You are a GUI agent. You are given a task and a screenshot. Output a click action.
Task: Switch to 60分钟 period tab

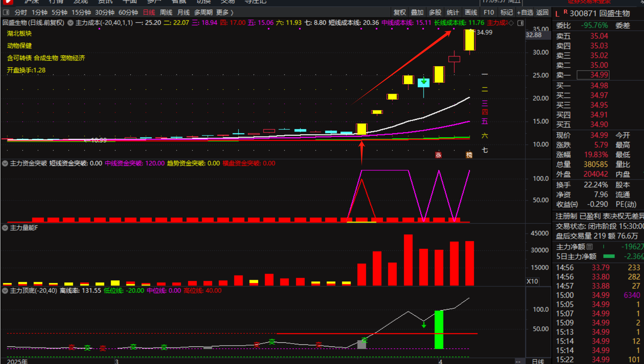[128, 13]
